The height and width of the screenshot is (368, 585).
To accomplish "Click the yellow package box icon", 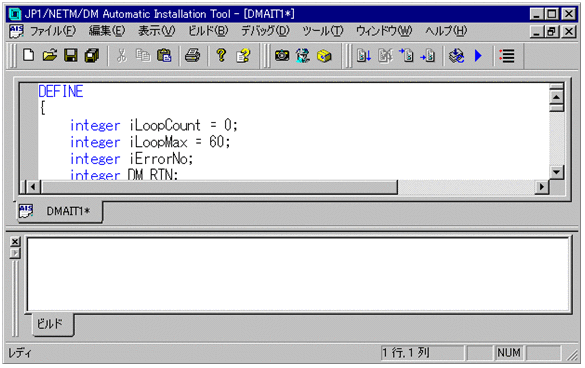I will tap(324, 56).
